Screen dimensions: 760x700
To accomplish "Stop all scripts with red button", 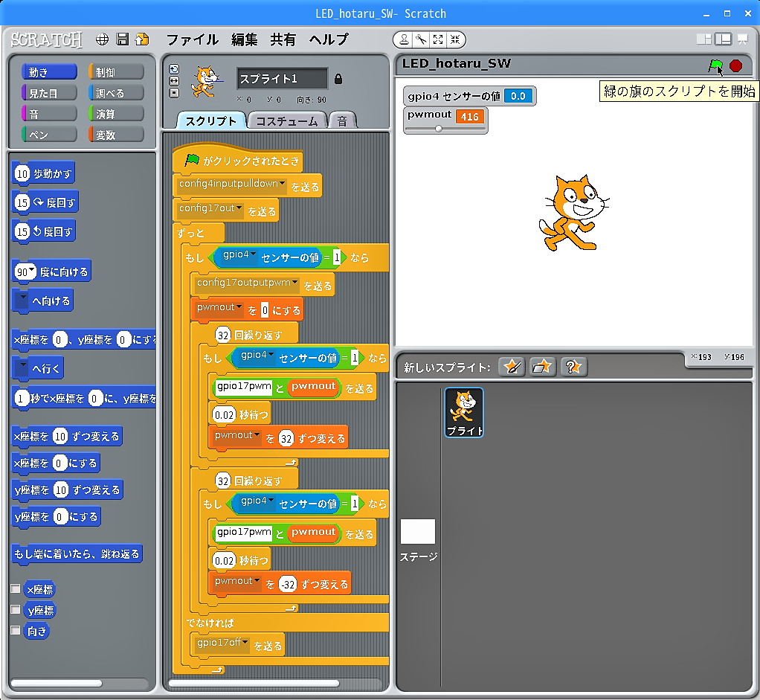I will pyautogui.click(x=735, y=65).
